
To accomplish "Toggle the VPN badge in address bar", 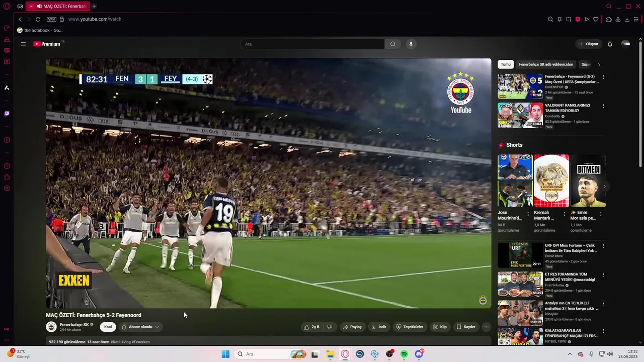I will tap(51, 19).
